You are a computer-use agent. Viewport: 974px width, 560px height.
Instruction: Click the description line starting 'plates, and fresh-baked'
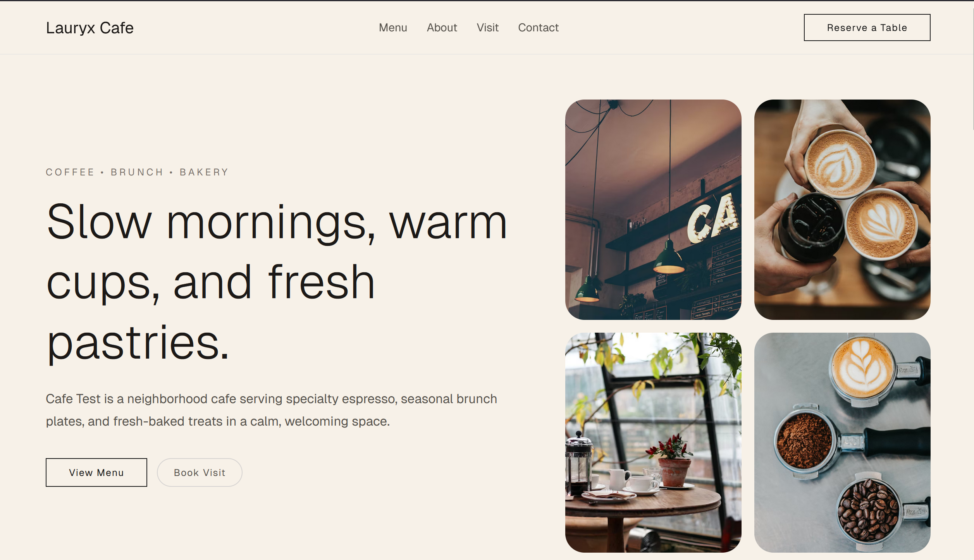coord(218,421)
